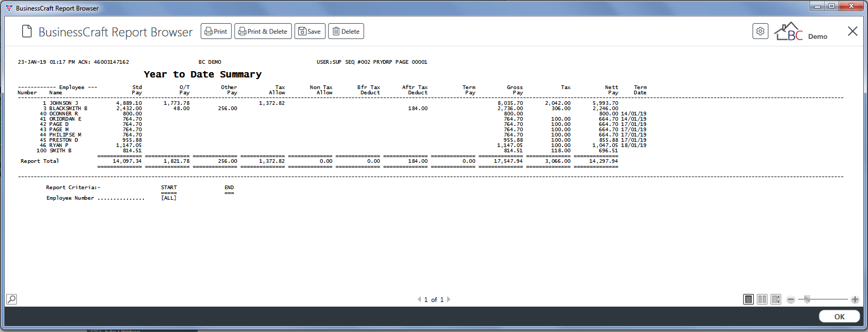Open the search magnifier icon at the bottom left

pyautogui.click(x=12, y=299)
